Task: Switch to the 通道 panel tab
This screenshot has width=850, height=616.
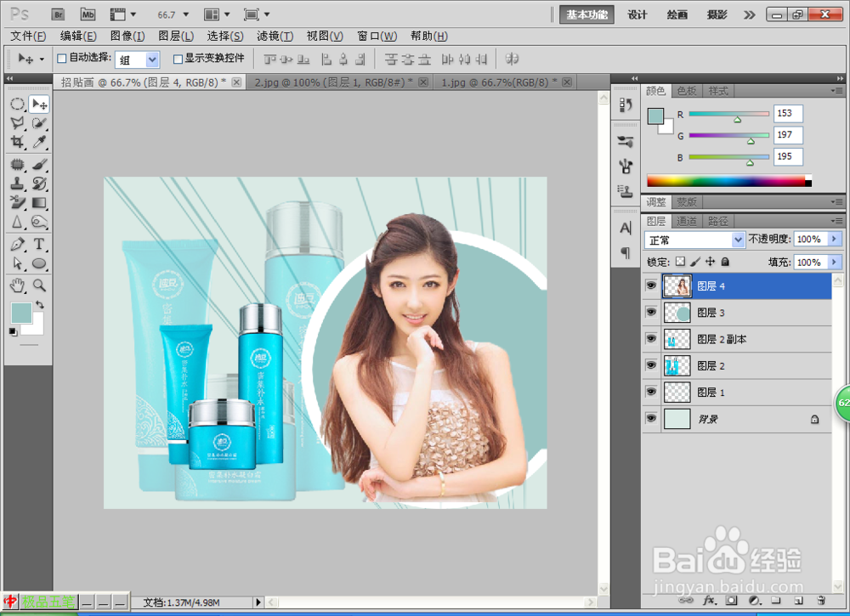Action: (x=687, y=221)
